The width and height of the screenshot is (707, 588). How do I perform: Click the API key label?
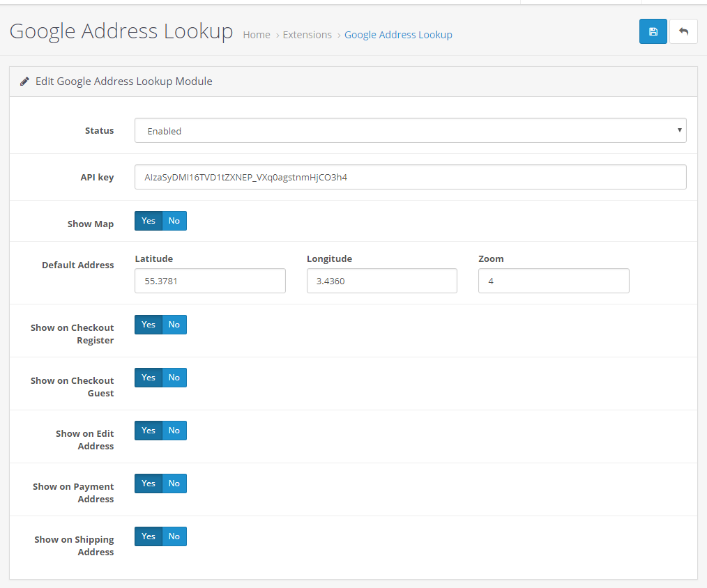(x=97, y=178)
